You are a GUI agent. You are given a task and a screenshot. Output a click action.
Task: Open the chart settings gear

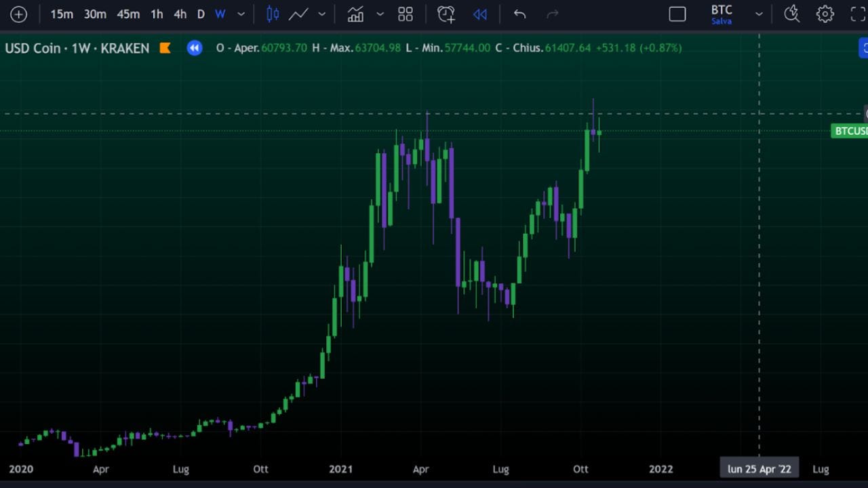point(825,14)
